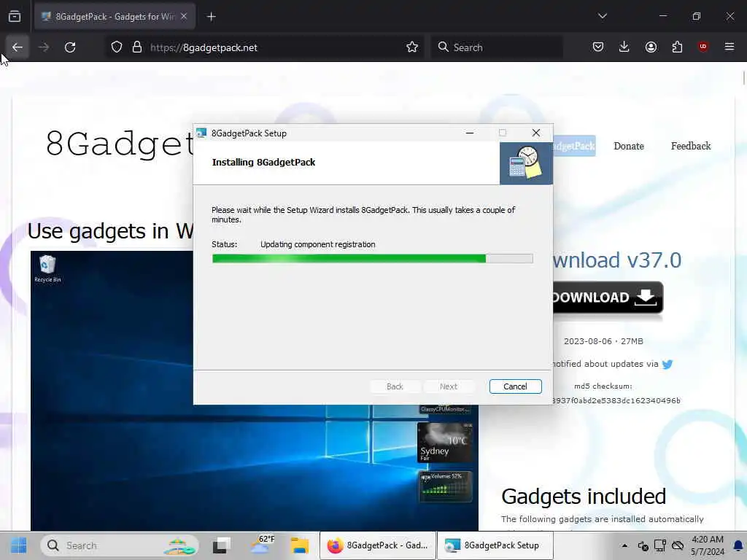The width and height of the screenshot is (747, 560).
Task: Open the Pocket save icon
Action: tap(598, 47)
